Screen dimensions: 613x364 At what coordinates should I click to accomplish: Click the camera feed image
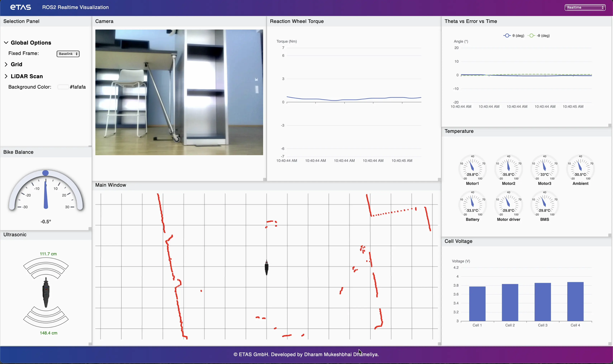pyautogui.click(x=179, y=92)
